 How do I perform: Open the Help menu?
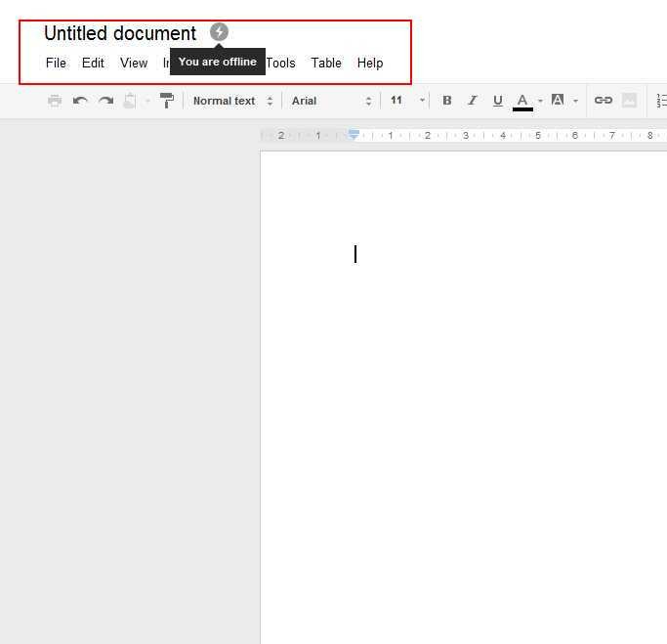click(370, 63)
